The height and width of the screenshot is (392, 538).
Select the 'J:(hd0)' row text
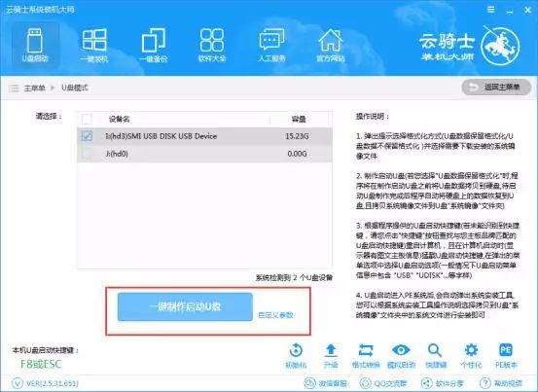click(x=117, y=154)
